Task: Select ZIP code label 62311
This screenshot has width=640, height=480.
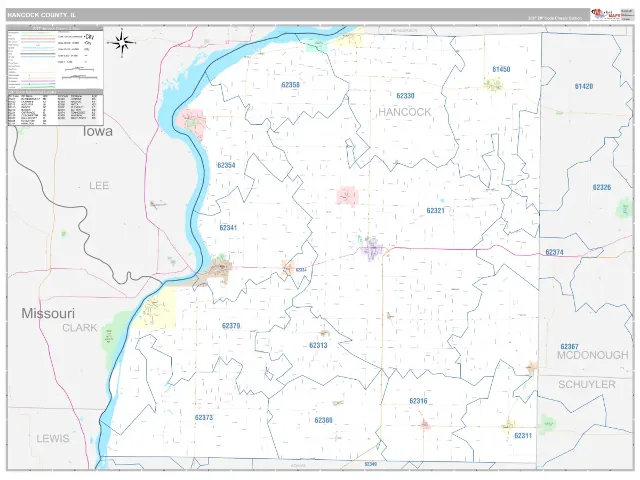Action: (x=523, y=436)
